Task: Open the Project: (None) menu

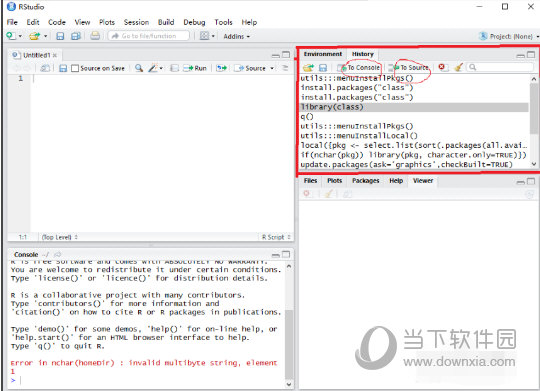Action: (509, 36)
